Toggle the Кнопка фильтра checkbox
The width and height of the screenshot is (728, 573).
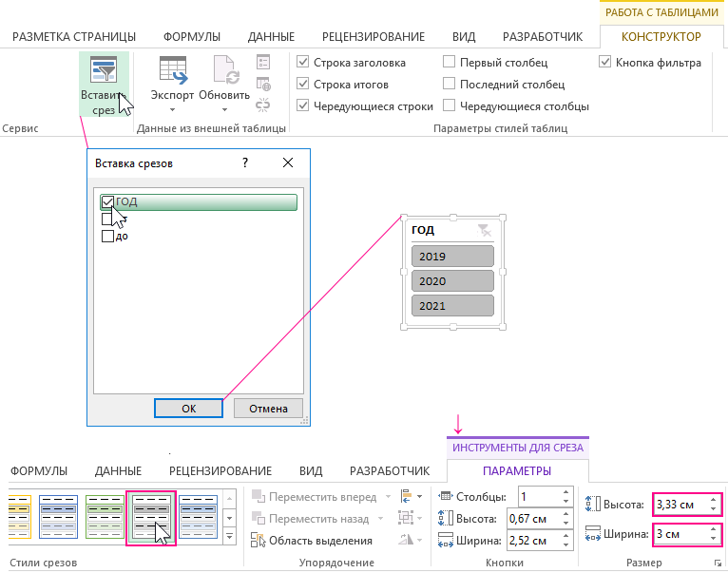click(605, 63)
